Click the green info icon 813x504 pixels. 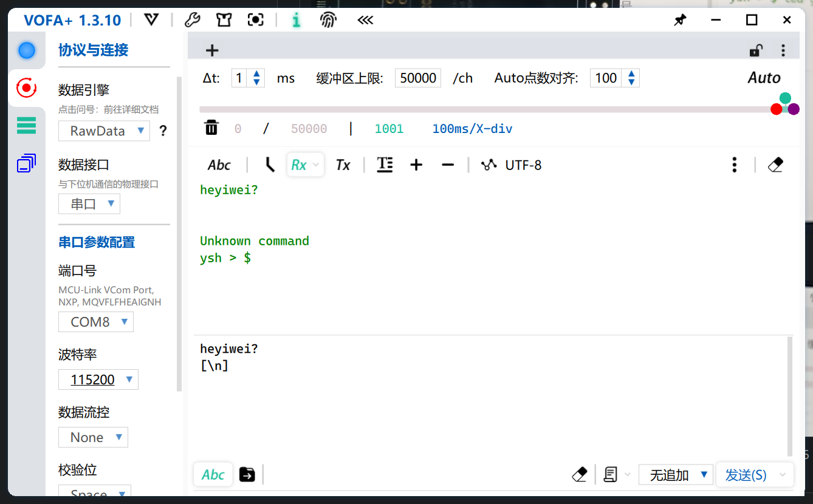pyautogui.click(x=296, y=20)
